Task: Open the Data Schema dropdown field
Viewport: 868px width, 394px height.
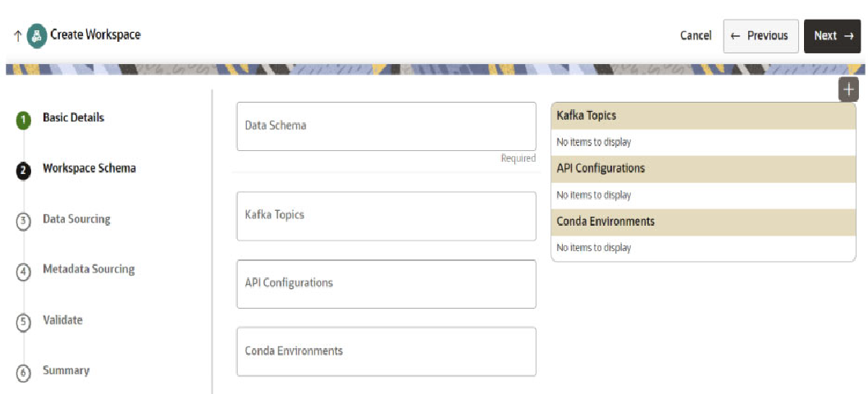Action: click(x=386, y=126)
